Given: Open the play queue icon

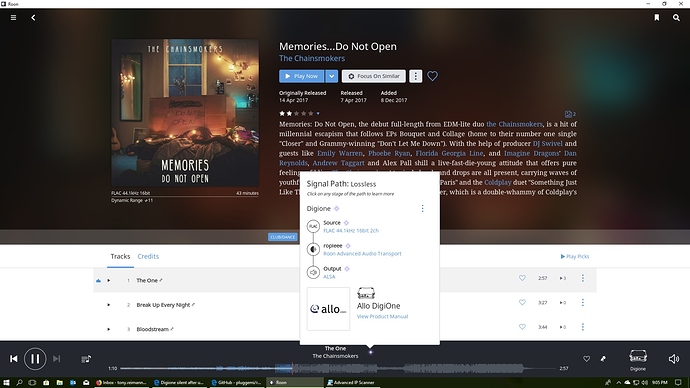Looking at the screenshot, I should [86, 359].
